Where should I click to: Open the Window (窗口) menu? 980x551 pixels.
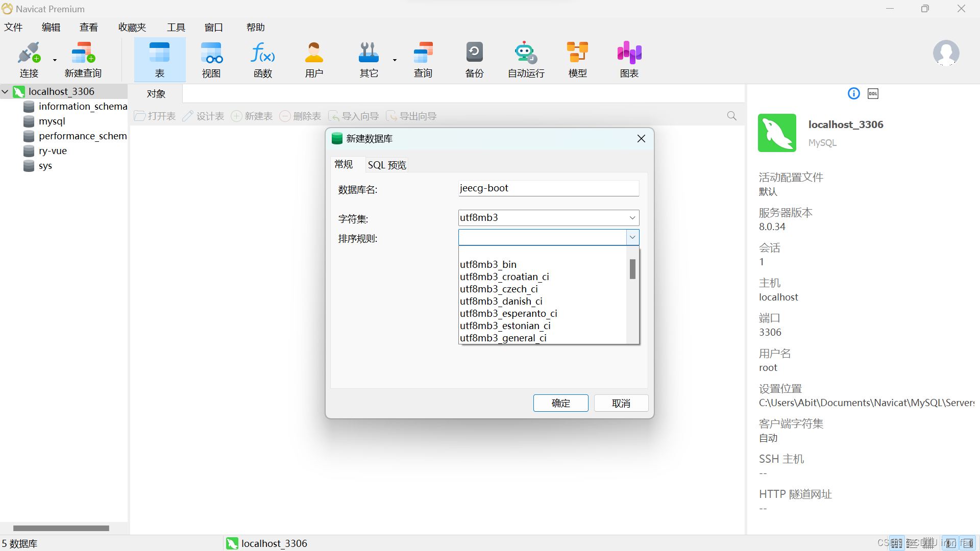point(214,27)
